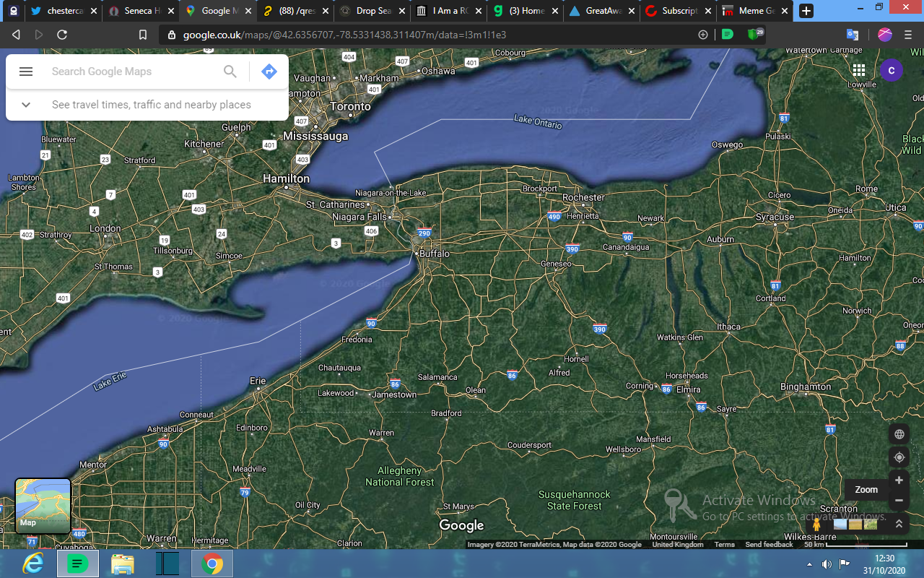Image resolution: width=924 pixels, height=578 pixels.
Task: Click the Susquehannock State Forest label
Action: coord(575,500)
